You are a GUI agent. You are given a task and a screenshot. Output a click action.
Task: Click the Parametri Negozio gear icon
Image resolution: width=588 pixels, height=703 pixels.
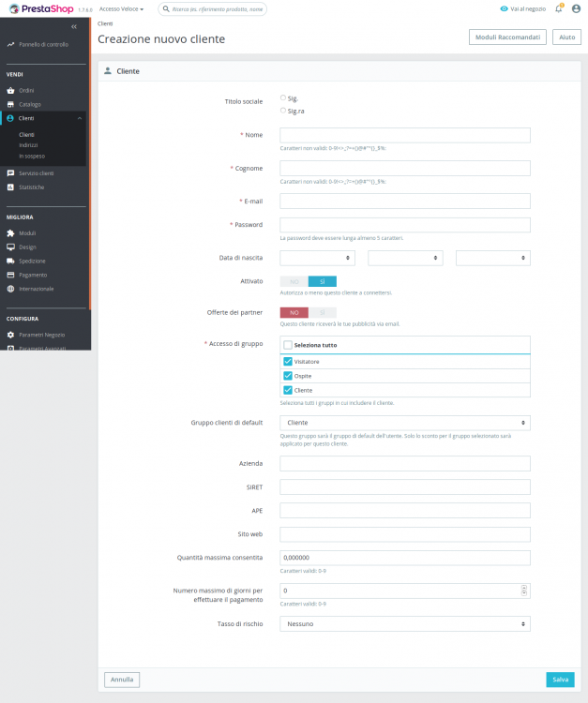pyautogui.click(x=10, y=335)
